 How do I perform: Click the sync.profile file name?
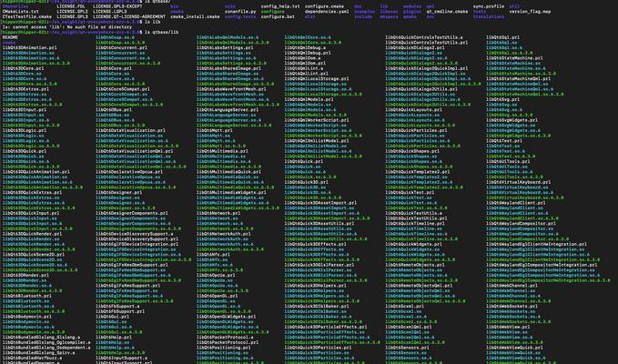click(489, 6)
